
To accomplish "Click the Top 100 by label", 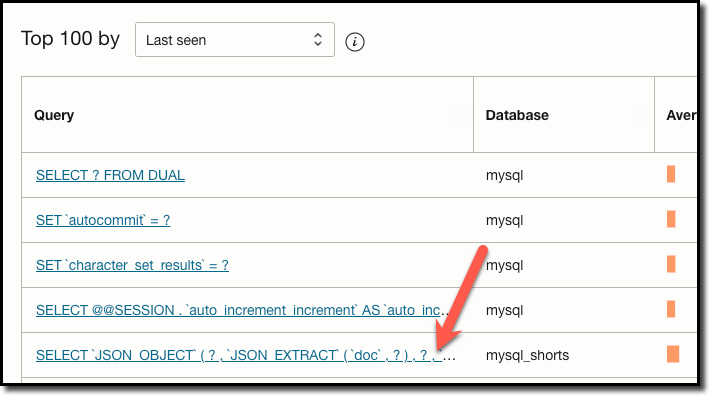I will pyautogui.click(x=70, y=39).
